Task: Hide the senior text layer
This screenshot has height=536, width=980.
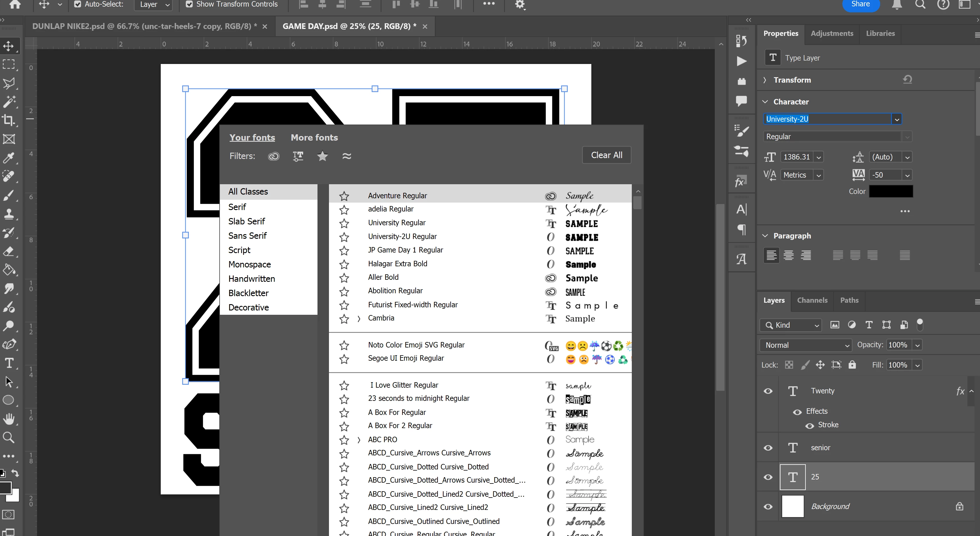Action: pos(768,448)
